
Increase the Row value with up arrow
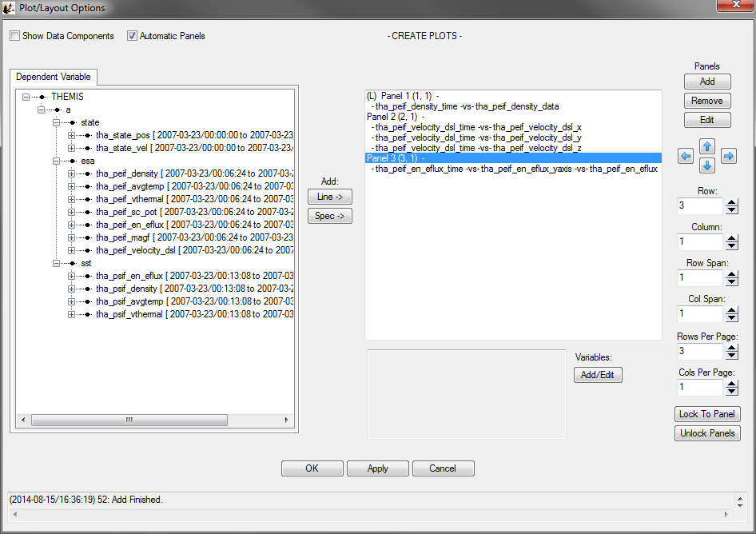coord(731,201)
